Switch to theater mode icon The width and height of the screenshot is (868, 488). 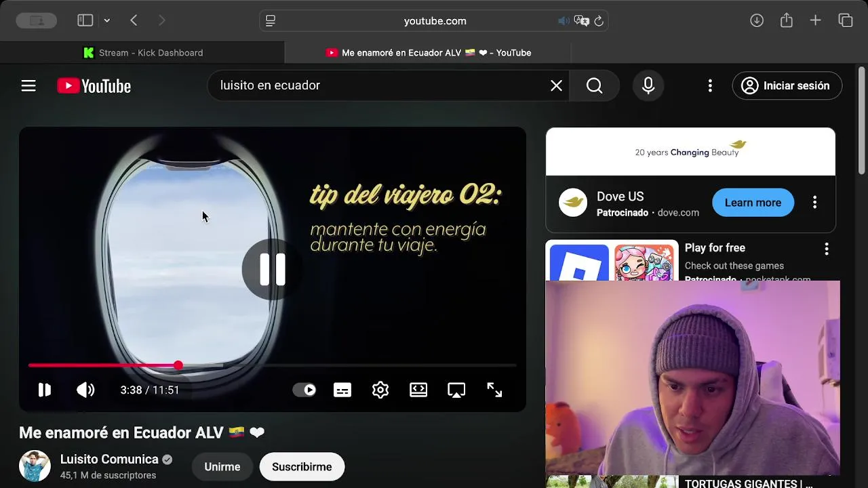(418, 390)
